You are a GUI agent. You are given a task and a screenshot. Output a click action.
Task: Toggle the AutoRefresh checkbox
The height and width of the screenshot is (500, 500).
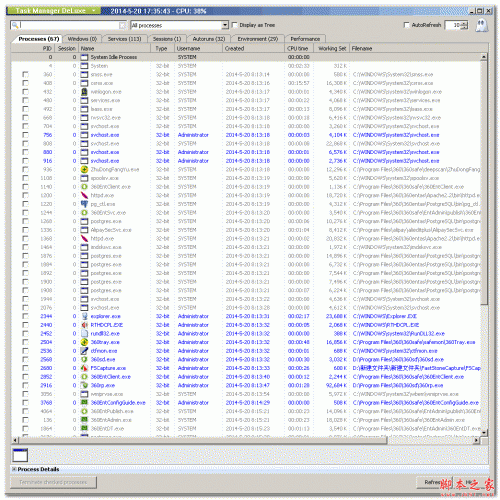point(406,25)
